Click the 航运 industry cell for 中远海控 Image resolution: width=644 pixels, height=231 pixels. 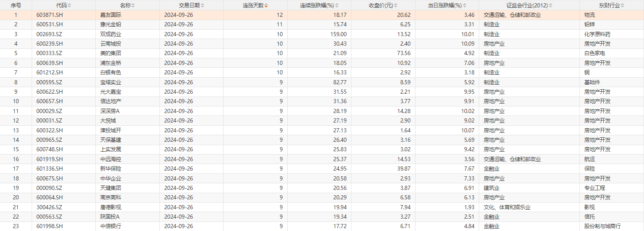point(589,159)
